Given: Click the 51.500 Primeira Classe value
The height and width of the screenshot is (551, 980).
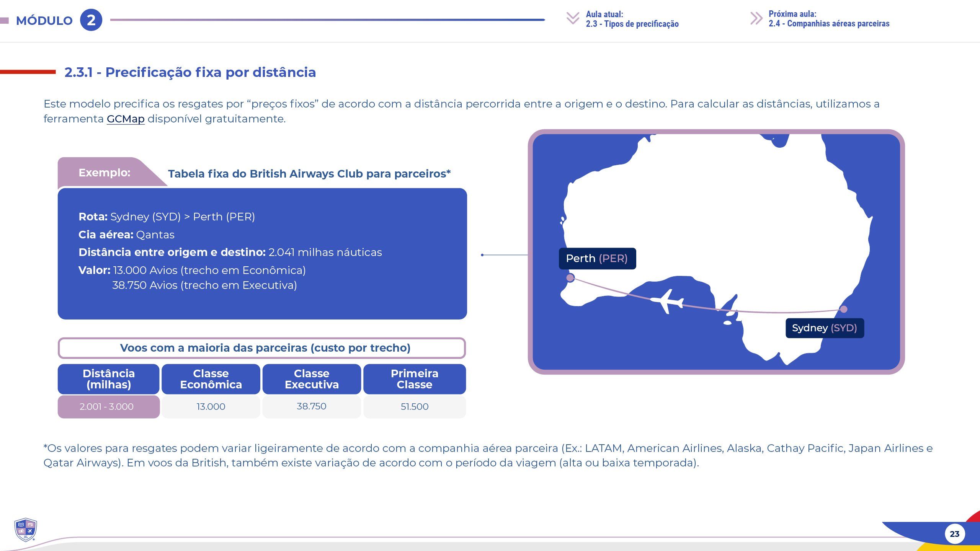Looking at the screenshot, I should pos(414,406).
